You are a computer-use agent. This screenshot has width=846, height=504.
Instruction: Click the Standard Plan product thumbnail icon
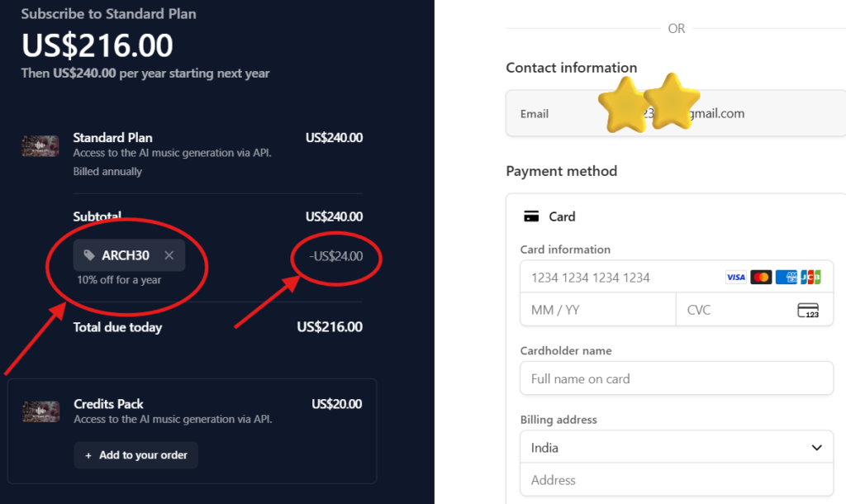(x=40, y=145)
